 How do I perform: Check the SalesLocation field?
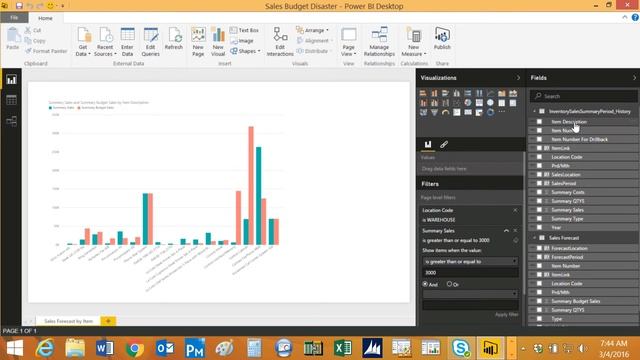[539, 174]
